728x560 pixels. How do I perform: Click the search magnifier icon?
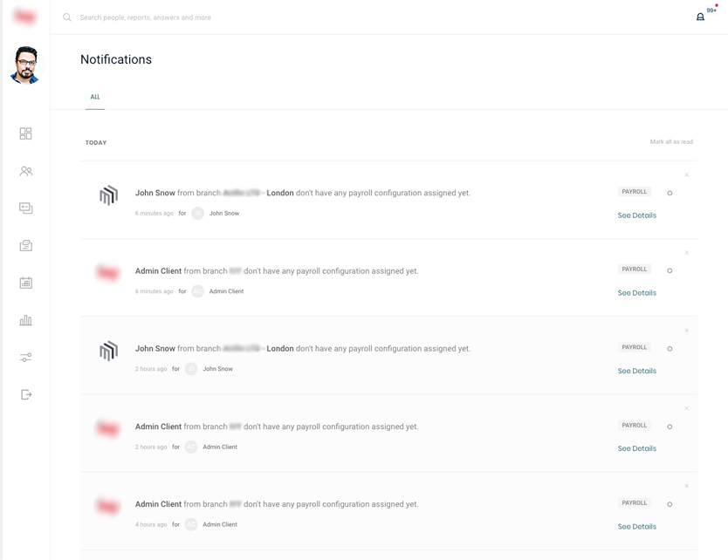pos(67,17)
